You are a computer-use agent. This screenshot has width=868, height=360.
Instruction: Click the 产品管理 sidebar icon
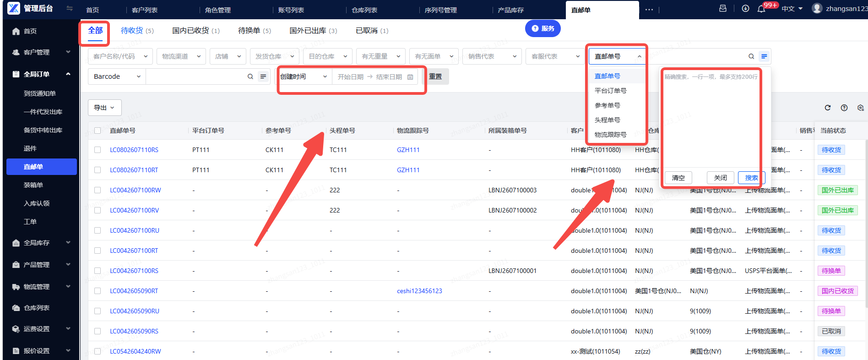click(16, 265)
